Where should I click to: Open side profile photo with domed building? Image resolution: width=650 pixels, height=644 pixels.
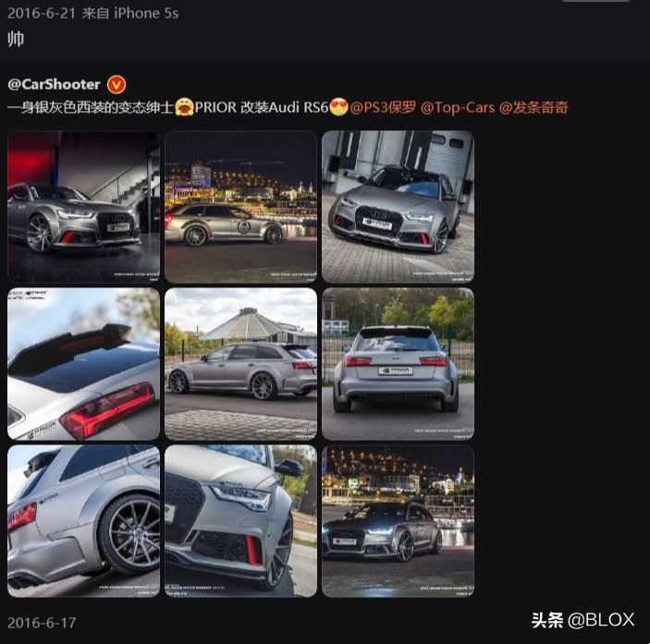click(240, 364)
